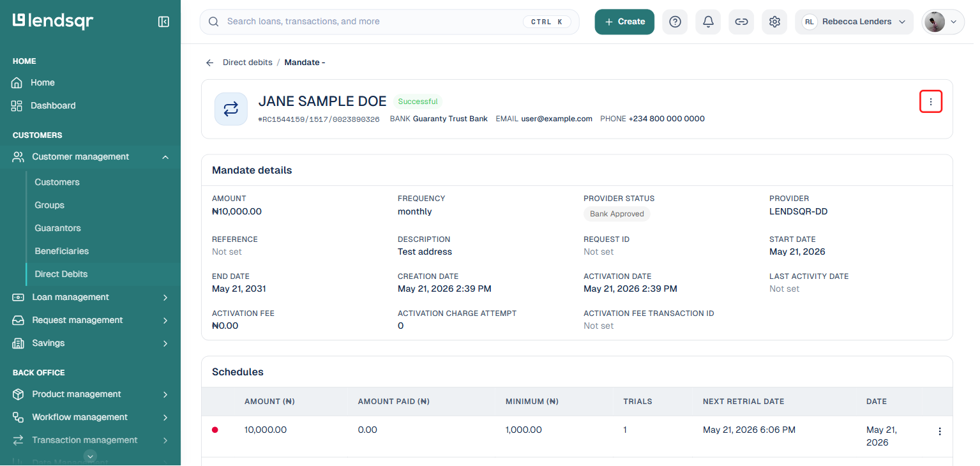Image resolution: width=980 pixels, height=466 pixels.
Task: Open the notifications bell
Action: pyautogui.click(x=708, y=22)
